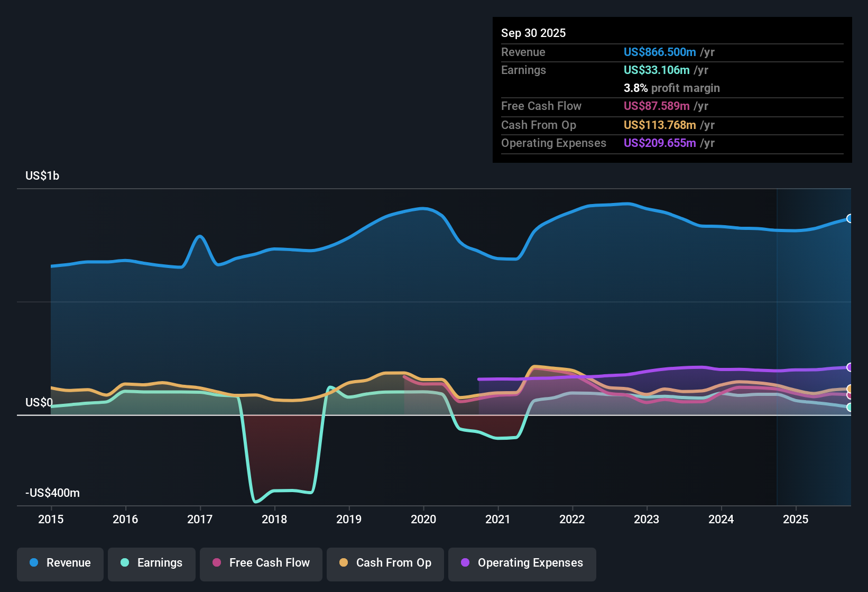Toggle the Earnings series off
Image resolution: width=868 pixels, height=592 pixels.
click(x=151, y=563)
